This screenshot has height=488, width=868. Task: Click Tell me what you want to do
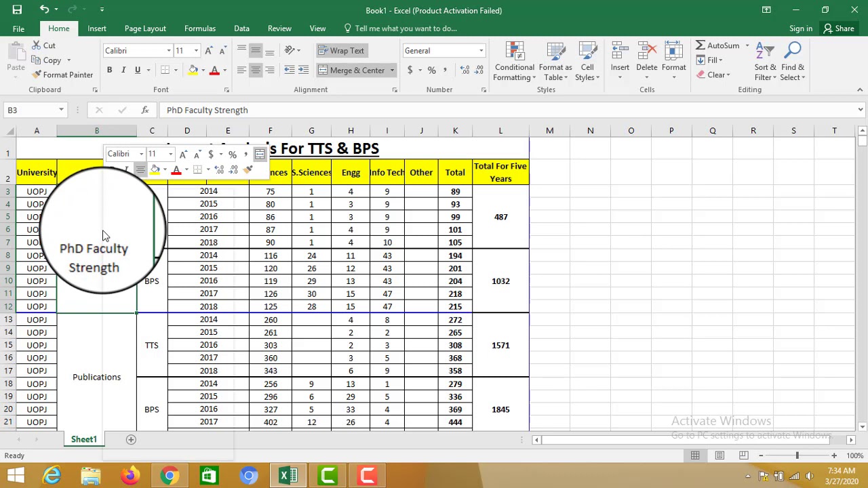tap(400, 28)
